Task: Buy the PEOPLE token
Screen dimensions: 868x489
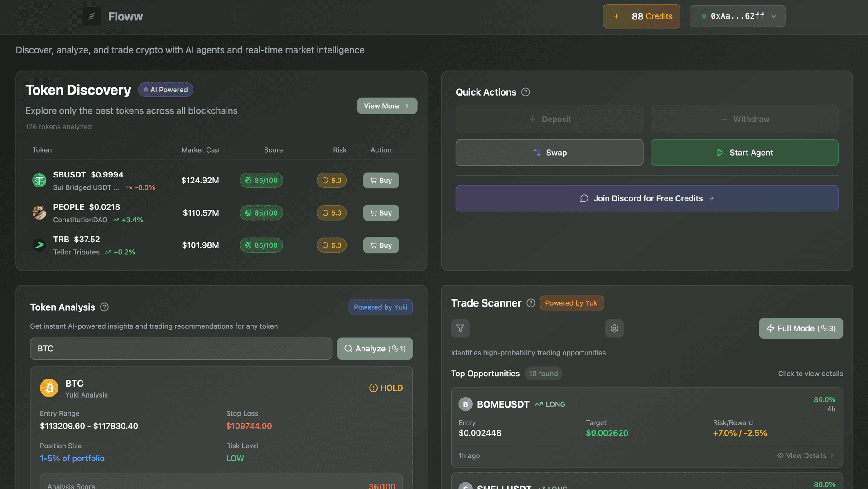Action: coord(381,213)
